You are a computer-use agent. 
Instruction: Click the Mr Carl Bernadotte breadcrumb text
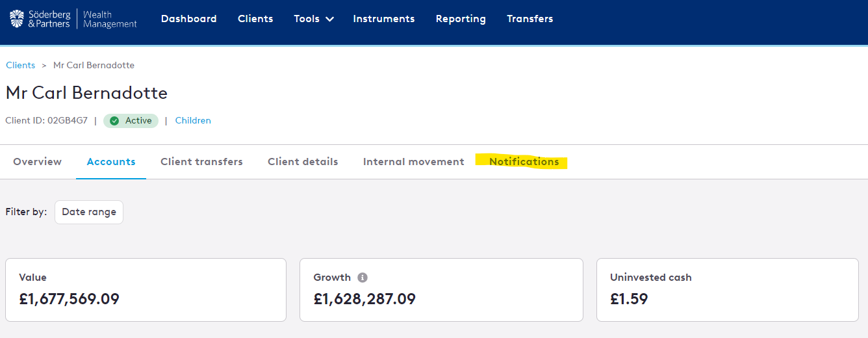click(94, 65)
